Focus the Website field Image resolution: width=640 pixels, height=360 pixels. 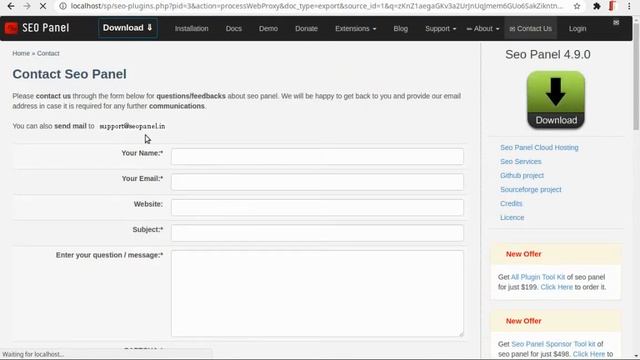(x=317, y=207)
